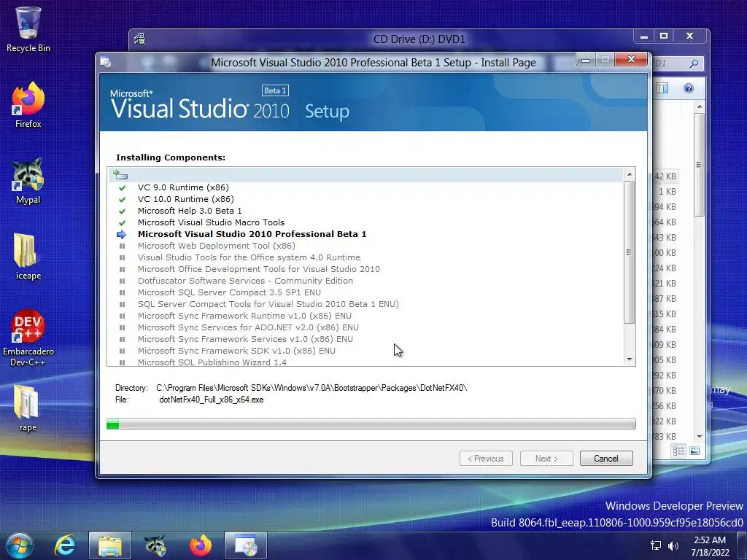Open Mypal browser from the taskbar
The image size is (747, 560).
pos(155,545)
